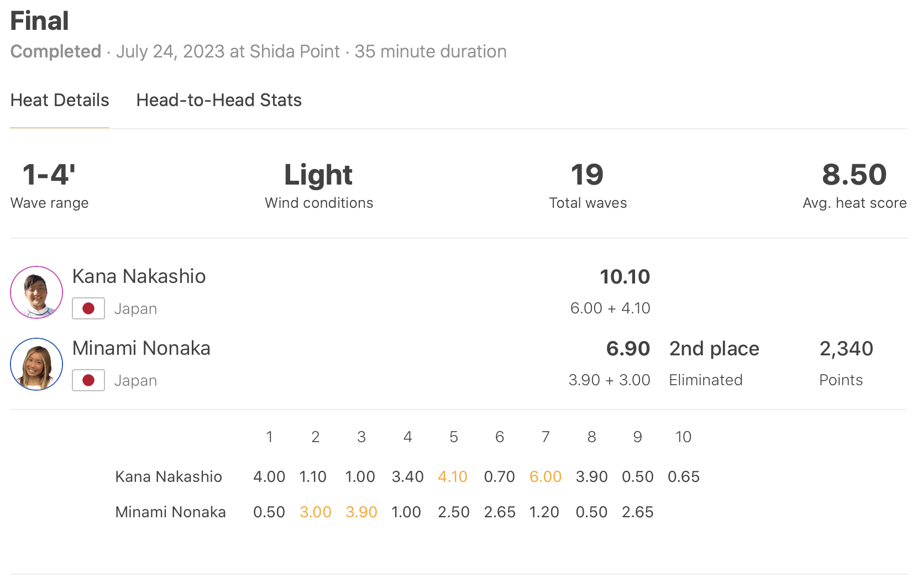Select Nonaka's highlighted 3.90 wave score
Screen dimensions: 923x588
(x=361, y=512)
